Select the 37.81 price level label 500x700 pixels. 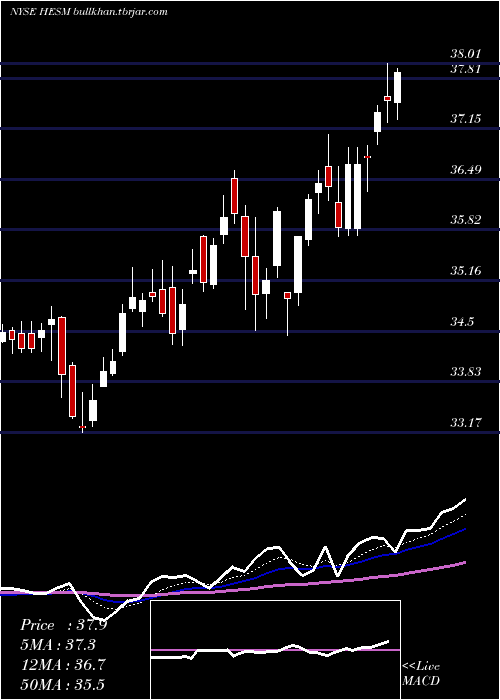click(x=466, y=69)
